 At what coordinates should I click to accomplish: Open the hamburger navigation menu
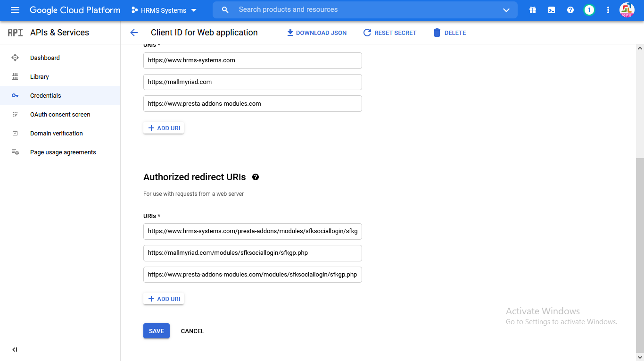(15, 10)
